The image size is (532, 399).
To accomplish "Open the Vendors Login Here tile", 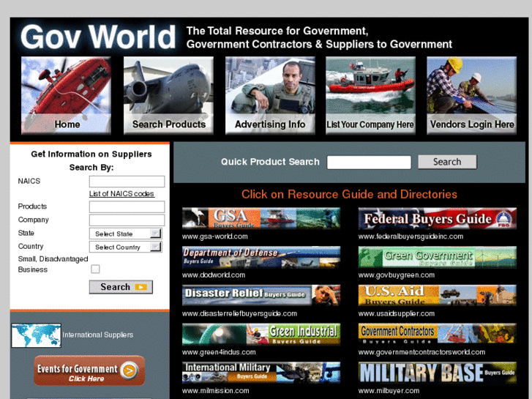I will coord(471,95).
